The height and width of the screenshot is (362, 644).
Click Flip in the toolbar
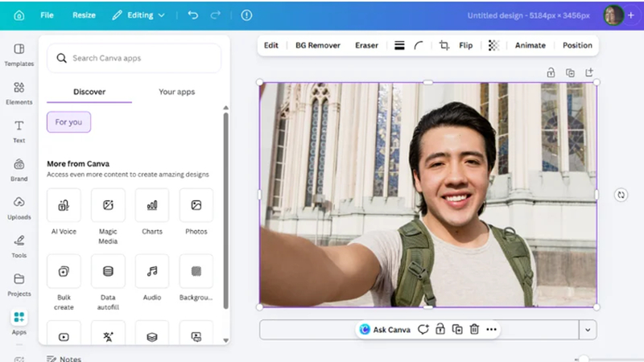pyautogui.click(x=466, y=45)
